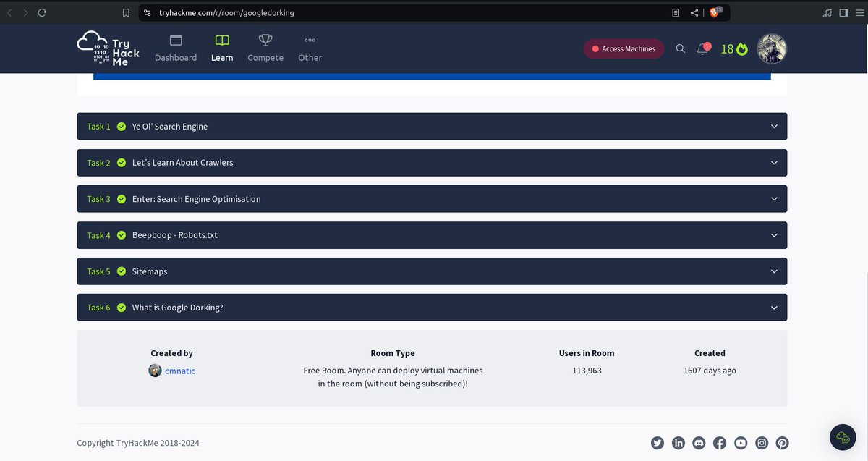Open the cmnatic creator profile link
The width and height of the screenshot is (868, 461).
click(x=180, y=371)
